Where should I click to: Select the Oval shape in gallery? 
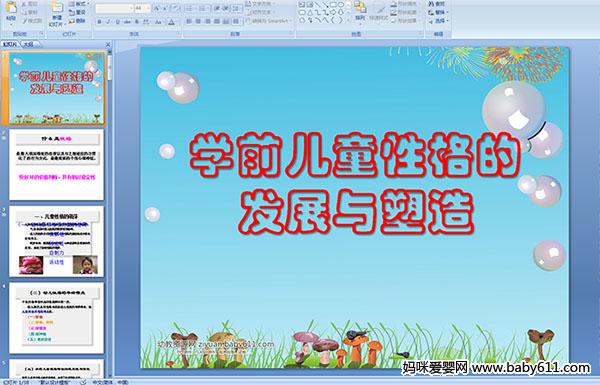click(x=341, y=4)
